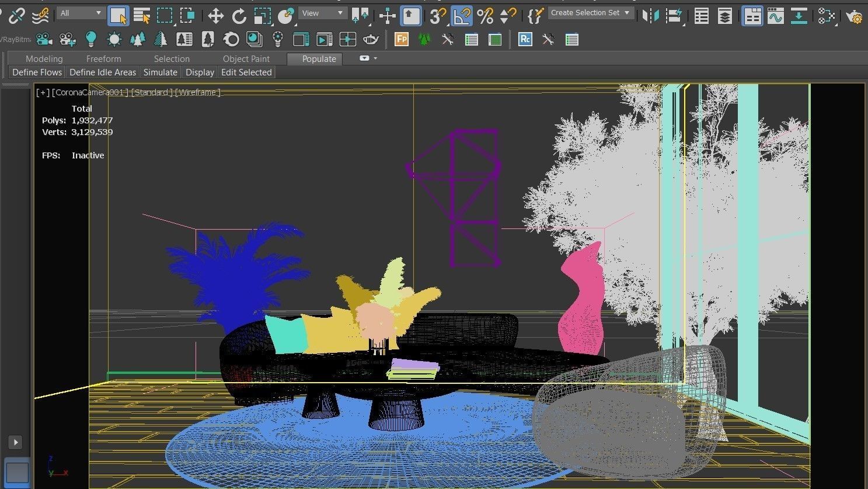Open the Create Selection Set dropdown
The height and width of the screenshot is (489, 868).
click(x=591, y=13)
